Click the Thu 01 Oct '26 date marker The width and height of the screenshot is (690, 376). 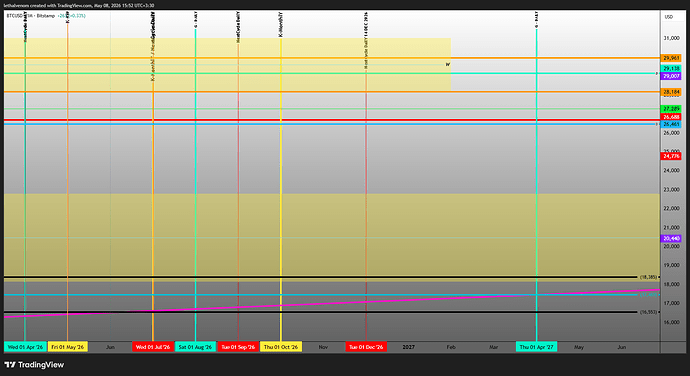[x=281, y=347]
